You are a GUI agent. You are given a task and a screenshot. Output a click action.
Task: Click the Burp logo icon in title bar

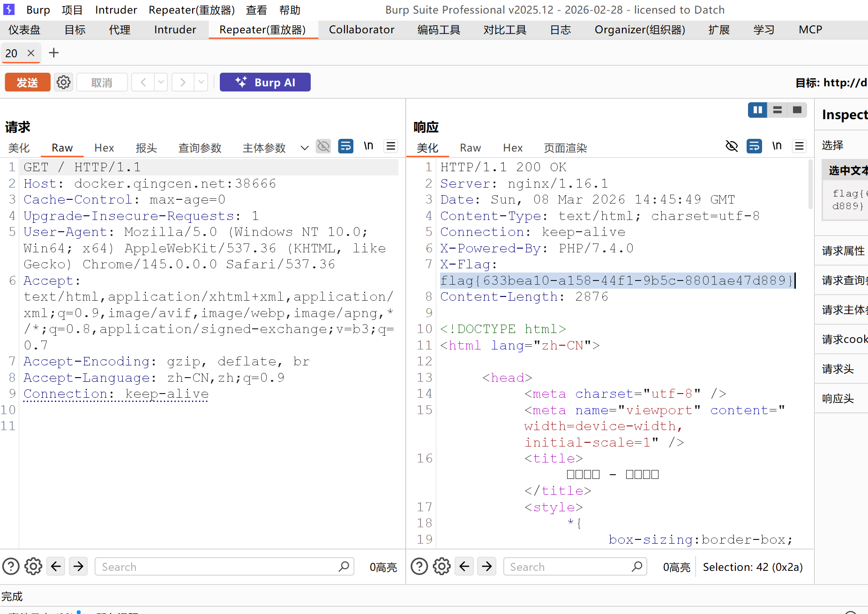point(9,9)
